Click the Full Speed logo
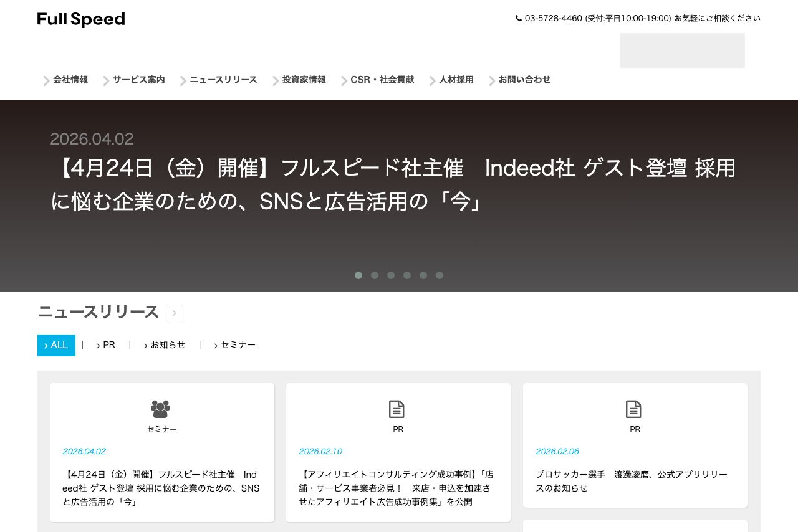This screenshot has width=798, height=532. click(x=80, y=19)
